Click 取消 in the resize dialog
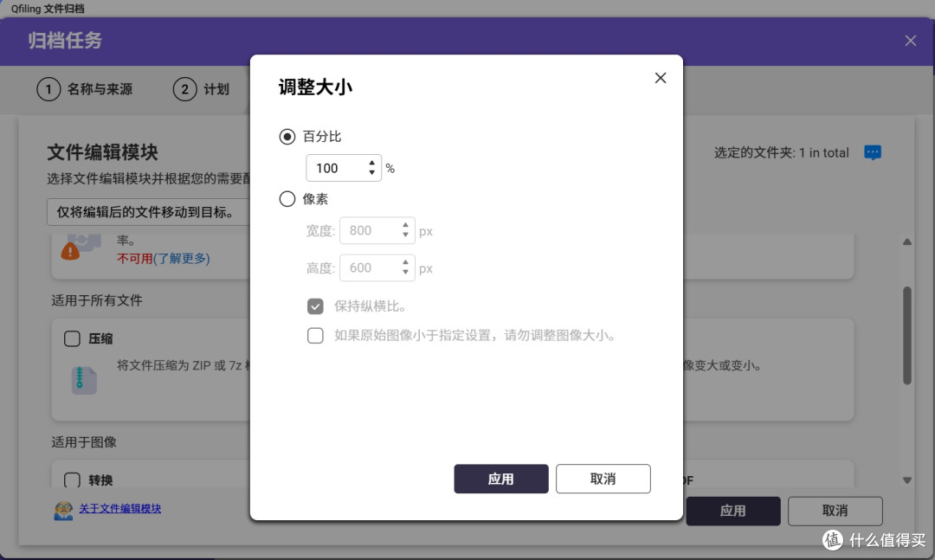Image resolution: width=935 pixels, height=560 pixels. tap(603, 479)
